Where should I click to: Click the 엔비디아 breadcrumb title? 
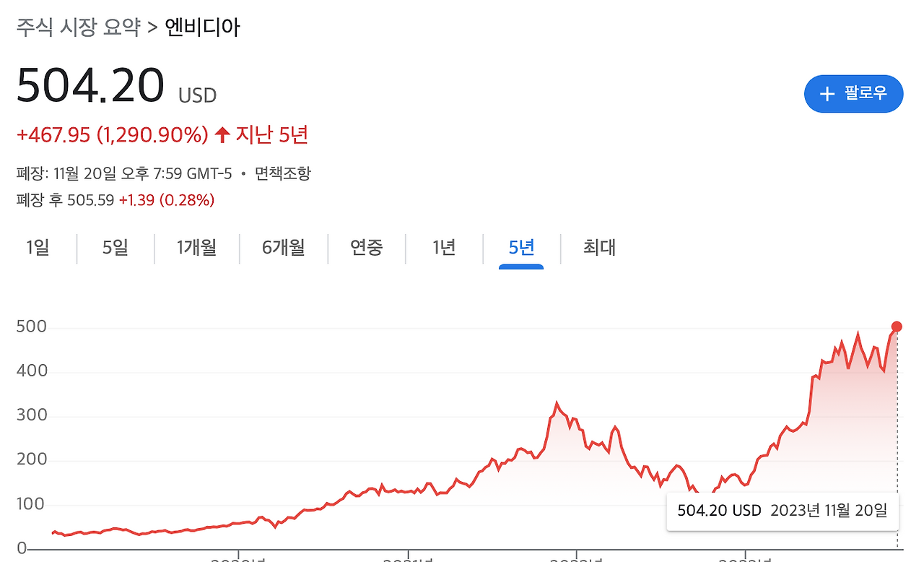[x=203, y=27]
